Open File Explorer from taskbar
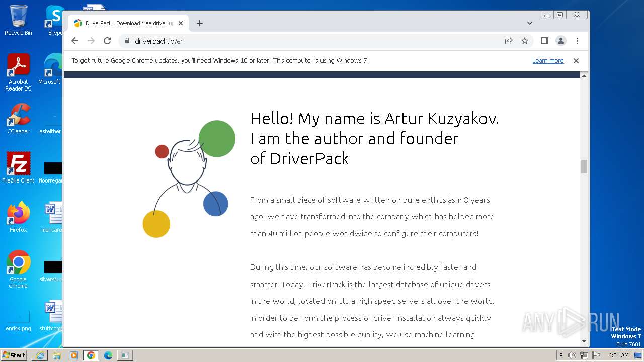The width and height of the screenshot is (644, 362). (57, 355)
